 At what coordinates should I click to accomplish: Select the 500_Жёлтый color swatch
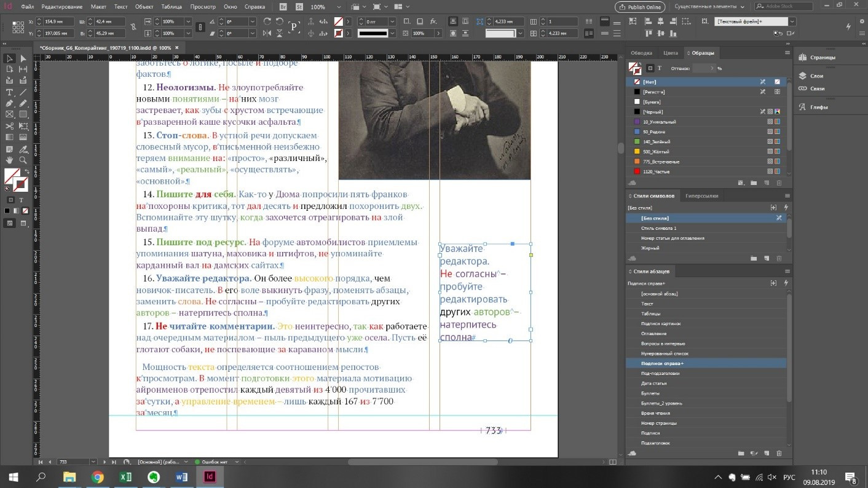656,152
